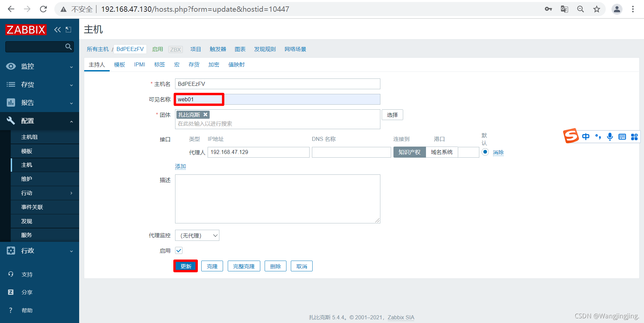Collapse the sidebar with double chevron
The height and width of the screenshot is (323, 644).
pyautogui.click(x=58, y=30)
